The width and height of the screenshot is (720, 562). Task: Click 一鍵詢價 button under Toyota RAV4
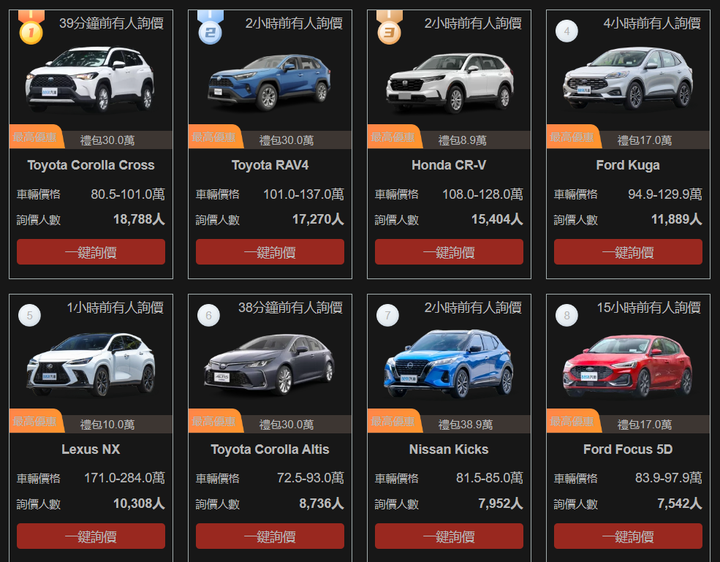point(270,252)
